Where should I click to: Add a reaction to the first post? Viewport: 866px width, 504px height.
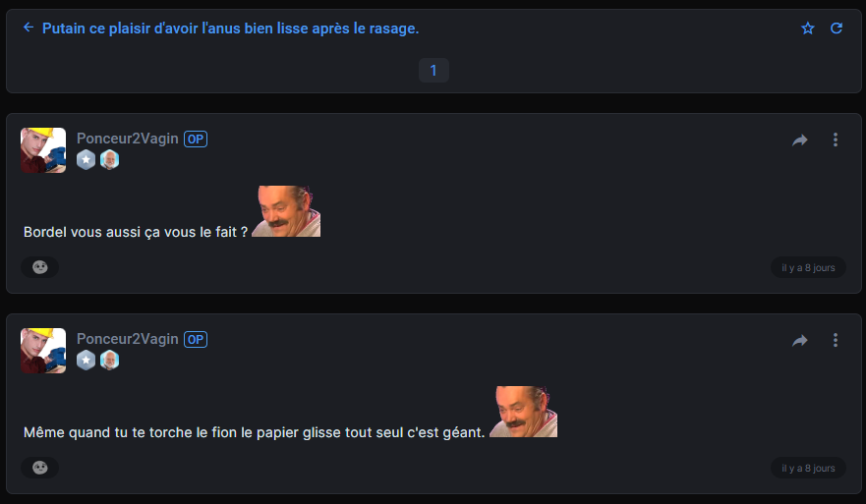pos(39,267)
